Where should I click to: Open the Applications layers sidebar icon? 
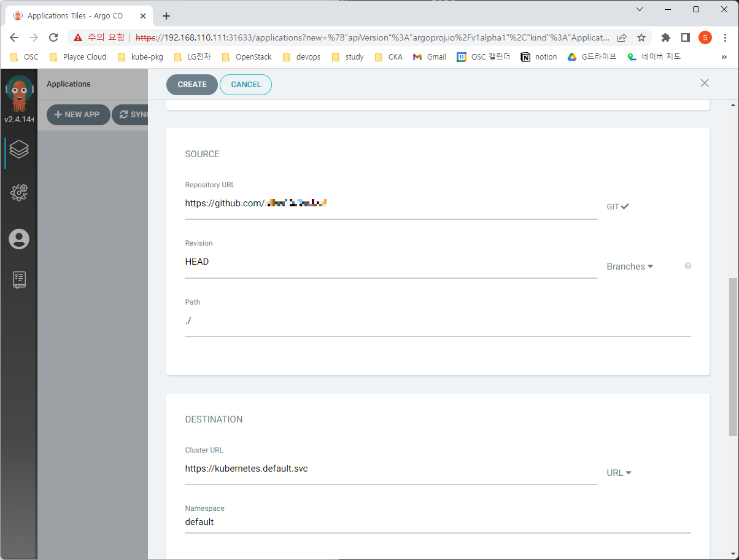(x=19, y=149)
